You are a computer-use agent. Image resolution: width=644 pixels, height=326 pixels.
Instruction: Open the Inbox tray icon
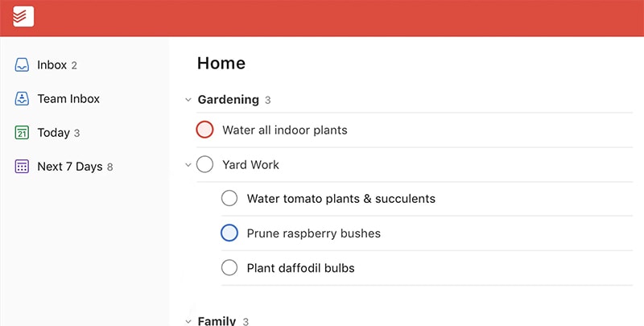(22, 65)
